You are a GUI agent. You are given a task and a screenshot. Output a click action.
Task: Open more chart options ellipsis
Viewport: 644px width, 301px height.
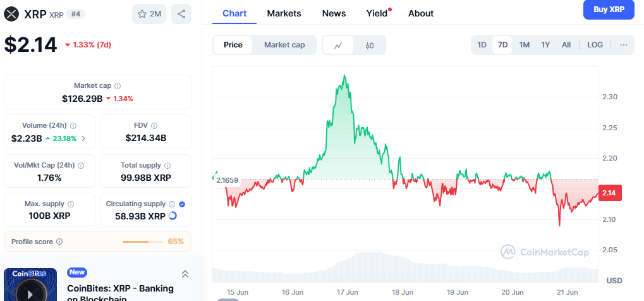click(624, 45)
